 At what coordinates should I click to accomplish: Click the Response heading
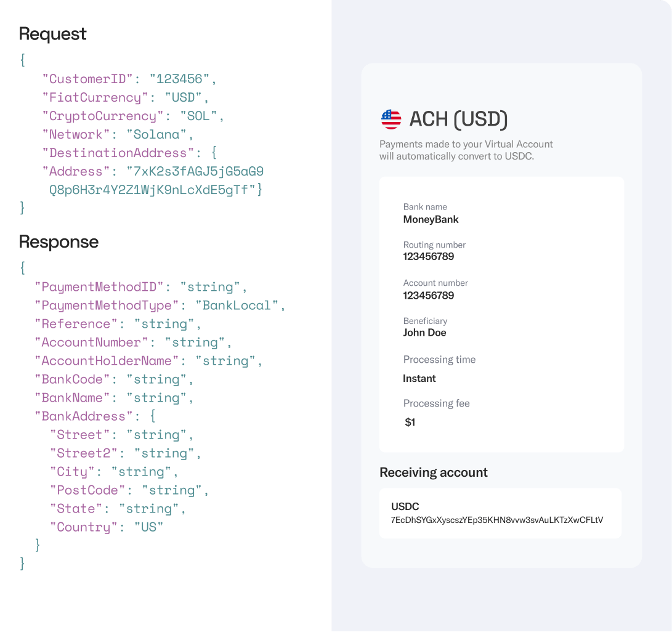(x=59, y=242)
